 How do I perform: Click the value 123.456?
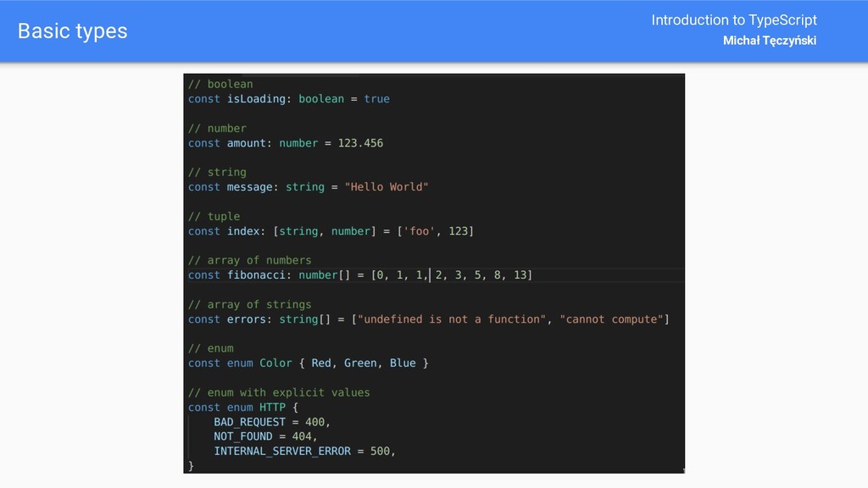pyautogui.click(x=360, y=143)
